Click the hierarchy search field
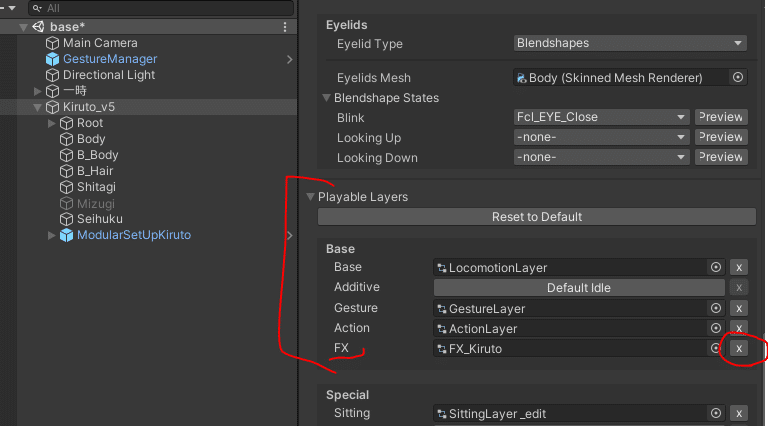This screenshot has height=426, width=768. pyautogui.click(x=161, y=8)
